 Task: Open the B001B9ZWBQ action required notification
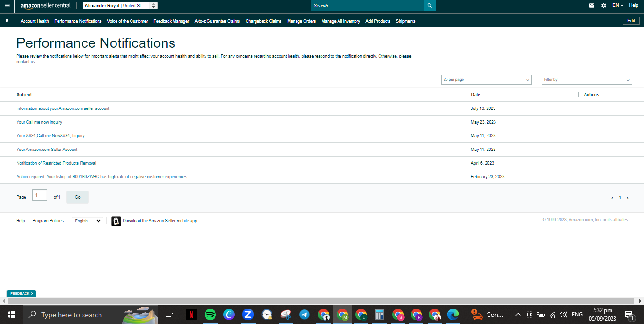(x=102, y=177)
